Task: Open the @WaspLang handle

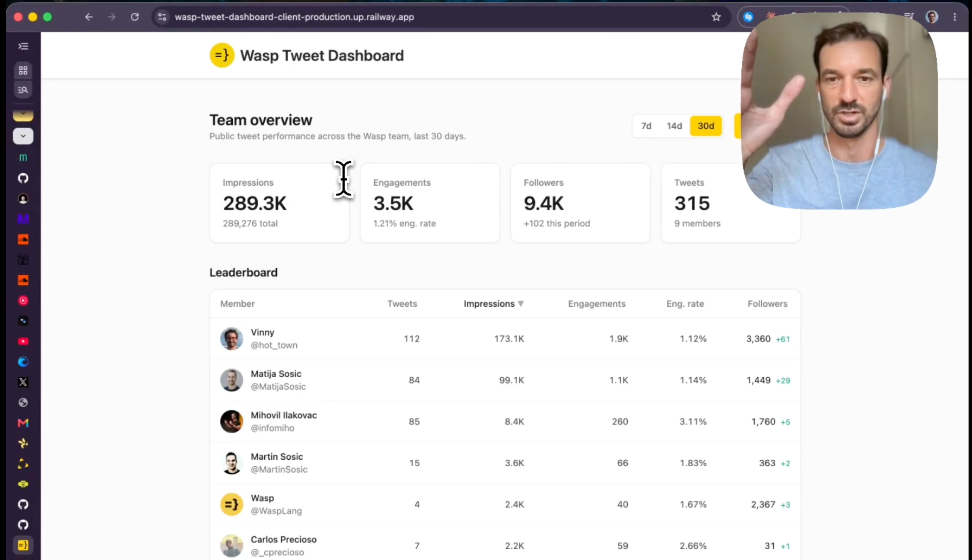Action: click(x=276, y=511)
